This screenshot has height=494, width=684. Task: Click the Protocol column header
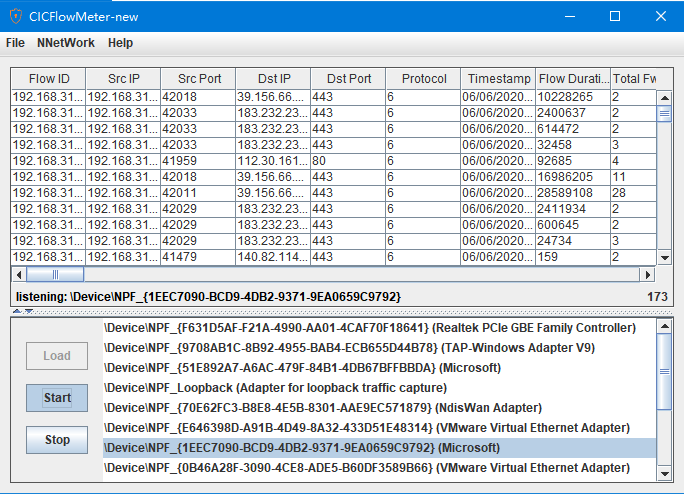(423, 79)
